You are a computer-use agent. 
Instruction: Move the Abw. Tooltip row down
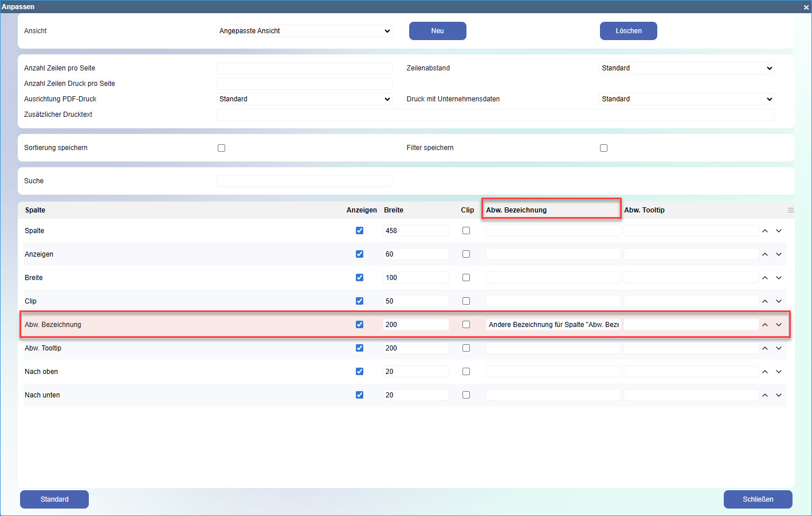coord(779,348)
